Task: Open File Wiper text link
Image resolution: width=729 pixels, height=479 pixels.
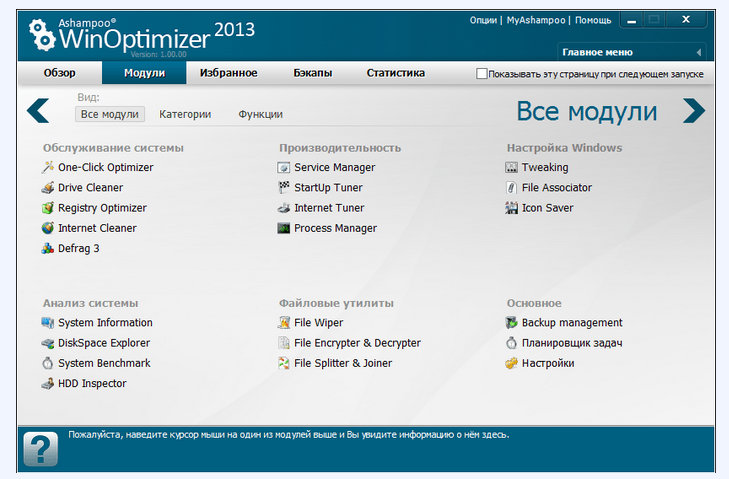Action: [x=318, y=323]
